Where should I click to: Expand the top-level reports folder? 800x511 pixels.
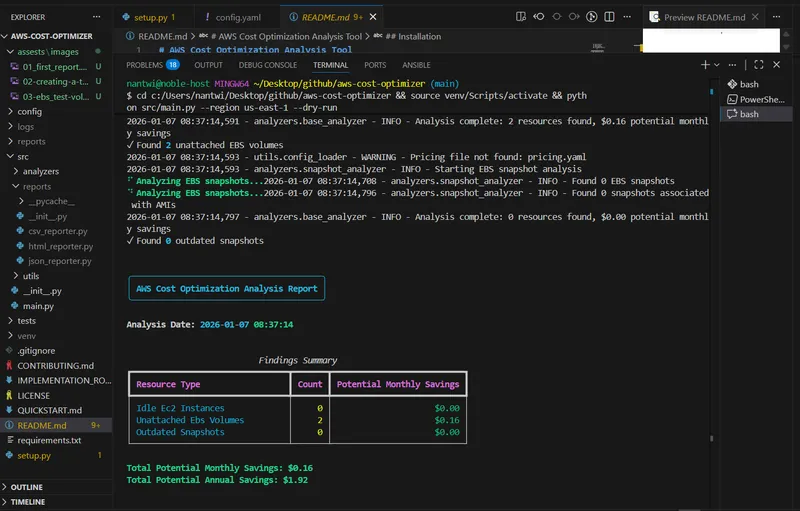[10, 141]
